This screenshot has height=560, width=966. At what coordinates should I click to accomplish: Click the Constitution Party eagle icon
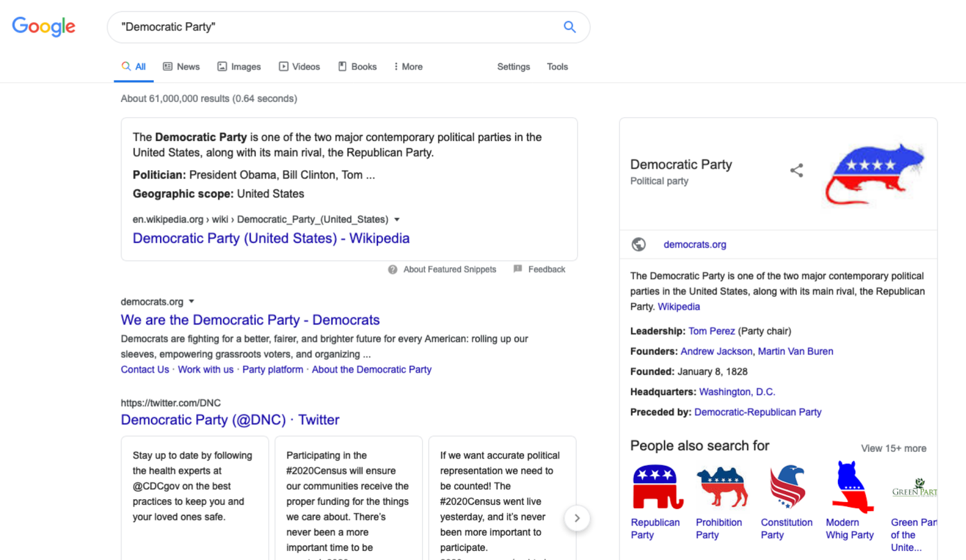(x=787, y=486)
